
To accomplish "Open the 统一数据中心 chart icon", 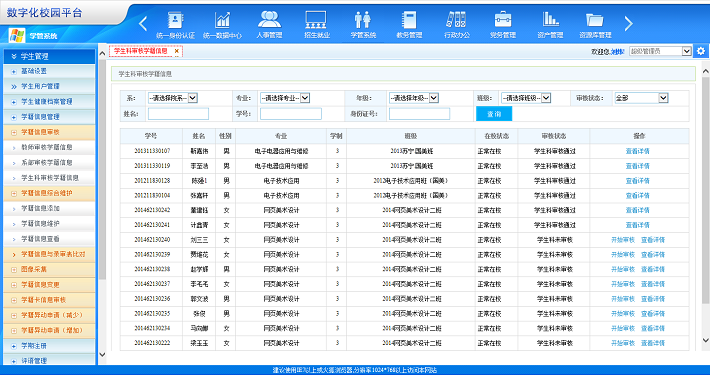I will coord(222,20).
